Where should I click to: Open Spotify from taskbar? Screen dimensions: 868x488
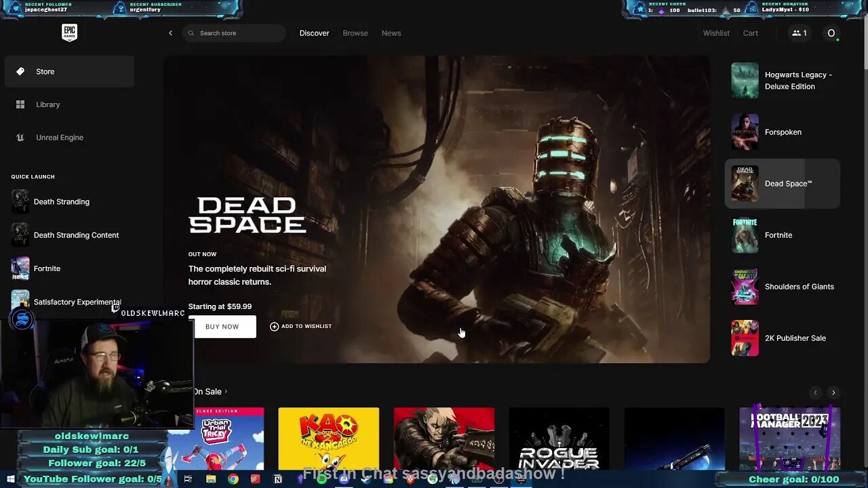point(321,479)
